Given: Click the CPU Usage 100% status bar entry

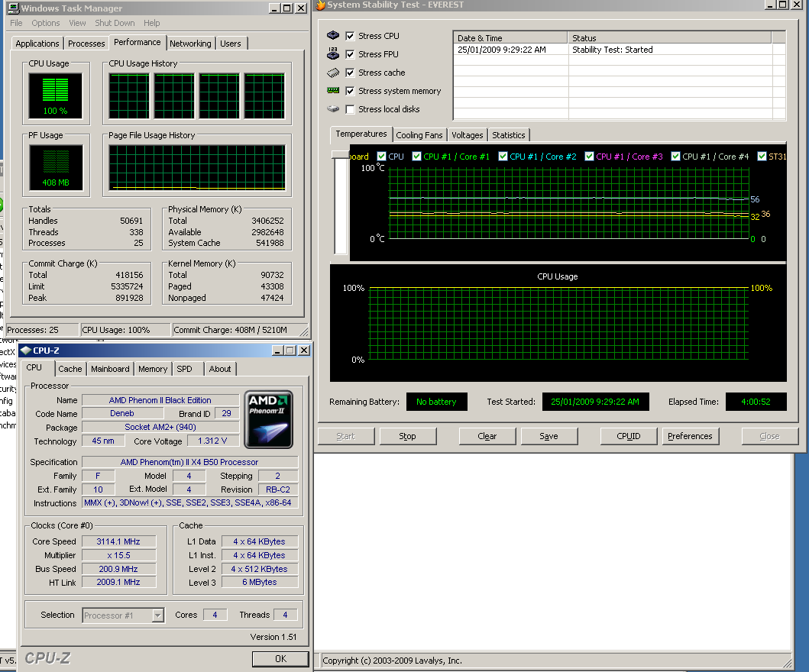Looking at the screenshot, I should point(125,330).
